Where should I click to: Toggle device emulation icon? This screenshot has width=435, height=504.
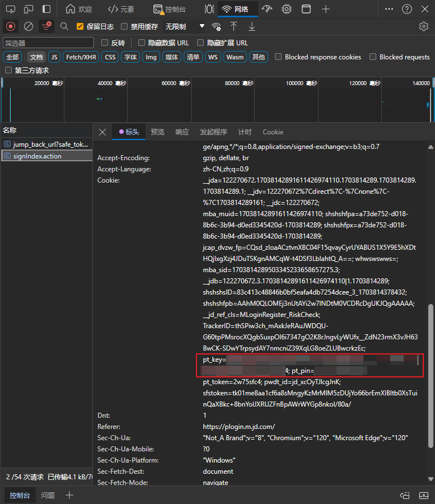(29, 9)
